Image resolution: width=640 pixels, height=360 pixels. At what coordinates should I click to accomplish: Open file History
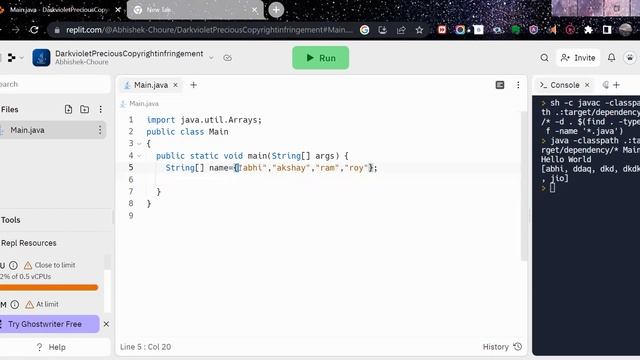[x=502, y=347]
